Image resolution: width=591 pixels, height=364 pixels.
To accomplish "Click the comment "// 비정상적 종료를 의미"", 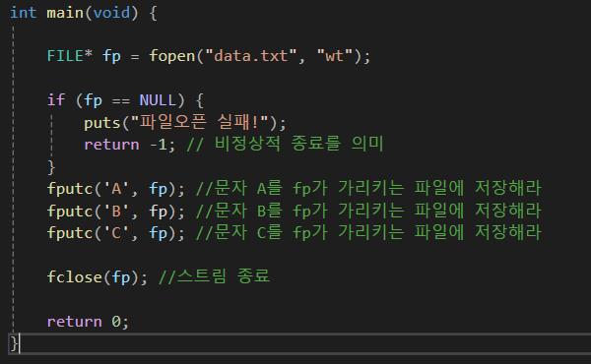I will tap(285, 144).
